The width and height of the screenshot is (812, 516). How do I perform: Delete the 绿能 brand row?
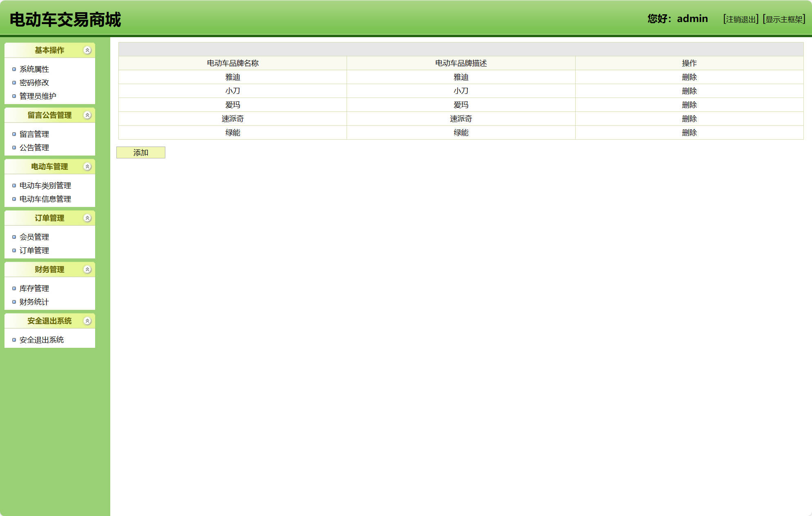click(x=689, y=133)
